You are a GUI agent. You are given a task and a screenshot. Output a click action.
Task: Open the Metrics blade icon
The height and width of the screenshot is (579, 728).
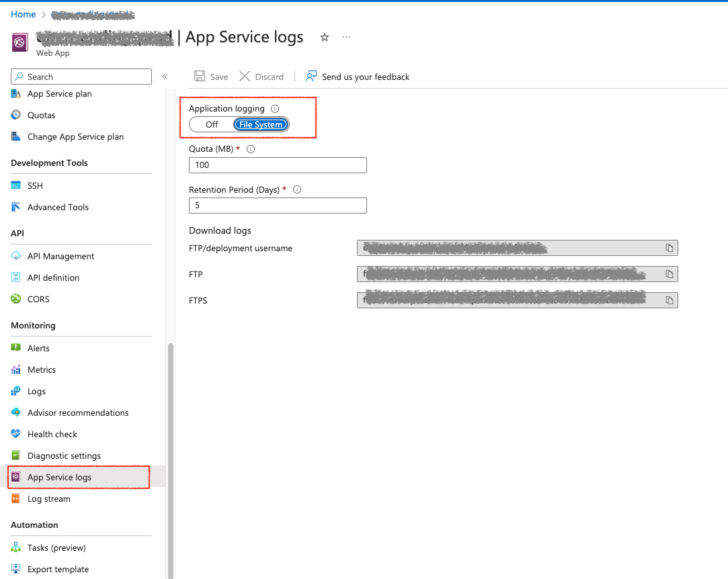pos(15,369)
